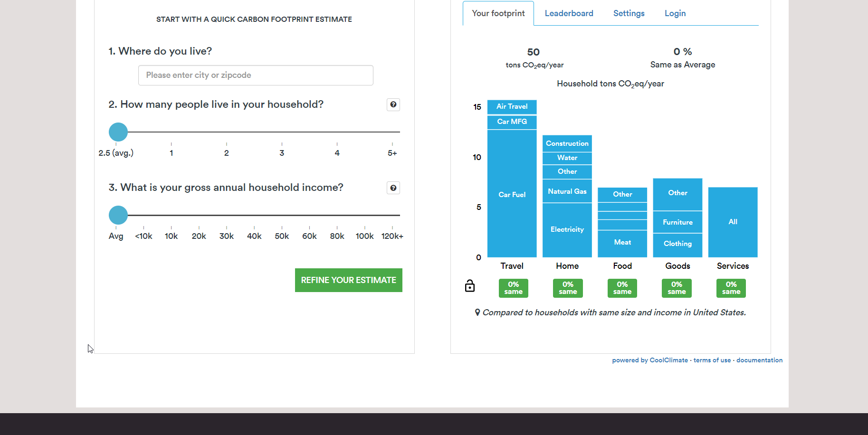Click the household income slider handle
The image size is (868, 435).
point(118,215)
